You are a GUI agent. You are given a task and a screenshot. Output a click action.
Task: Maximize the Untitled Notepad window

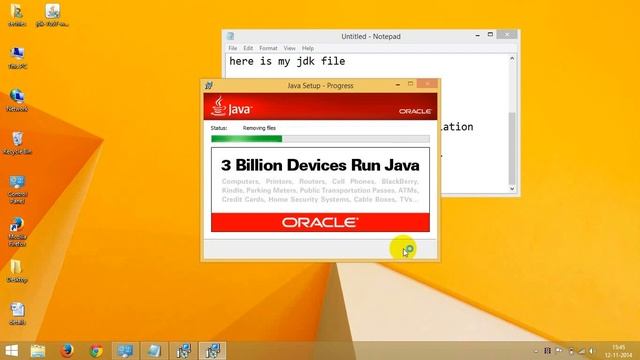[490, 35]
